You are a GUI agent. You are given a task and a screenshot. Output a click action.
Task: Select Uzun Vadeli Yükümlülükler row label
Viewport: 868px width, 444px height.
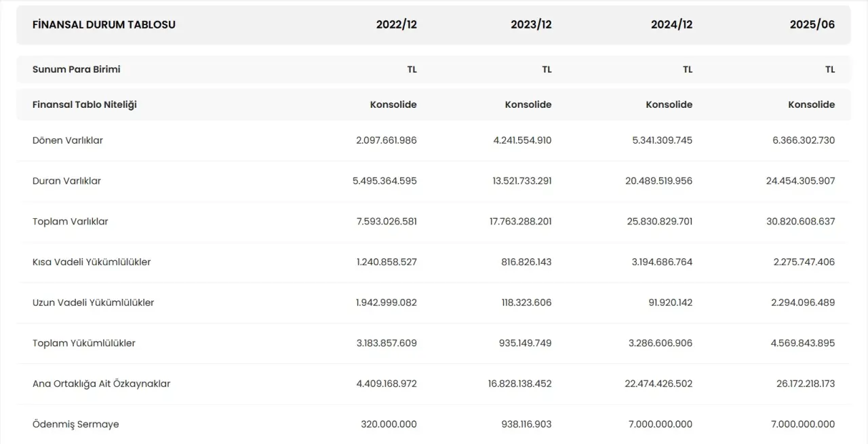pyautogui.click(x=93, y=302)
